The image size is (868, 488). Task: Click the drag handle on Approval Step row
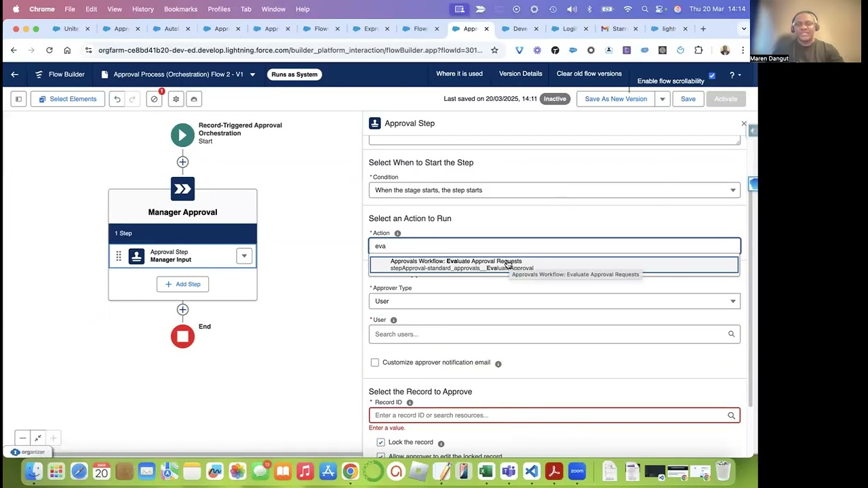[x=119, y=256]
